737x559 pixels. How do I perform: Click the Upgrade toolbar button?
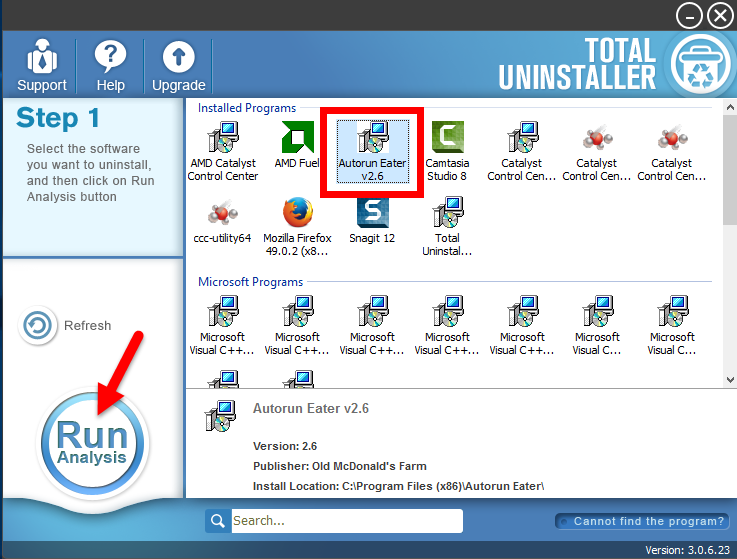point(179,65)
